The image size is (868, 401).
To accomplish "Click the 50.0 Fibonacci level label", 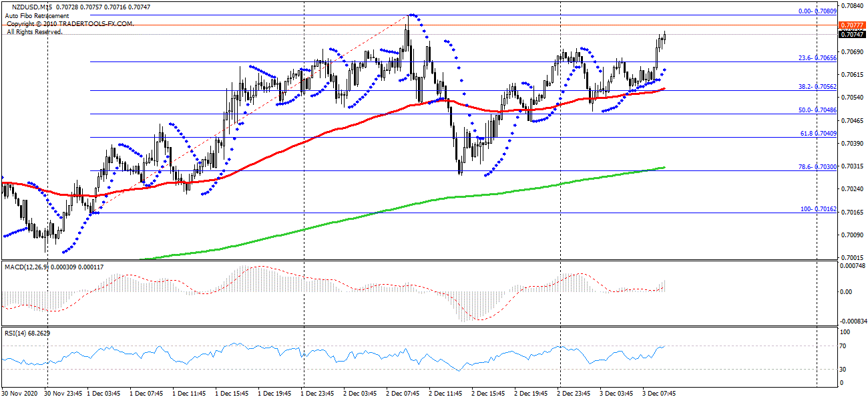I will 818,110.
